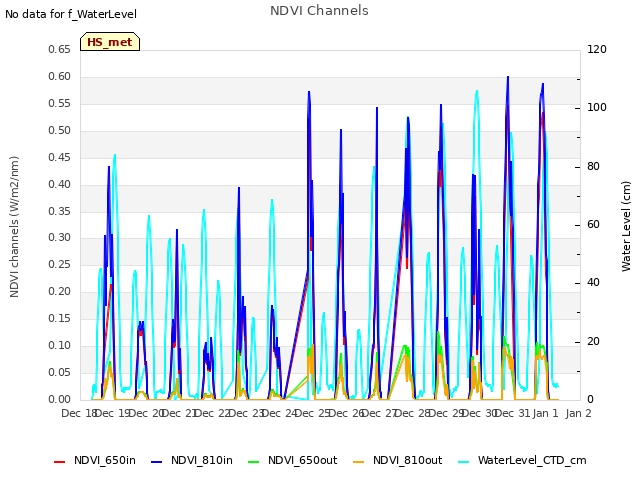Screen dimensions: 640x480
Task: Click the 100 right-axis tick label
Action: [597, 108]
